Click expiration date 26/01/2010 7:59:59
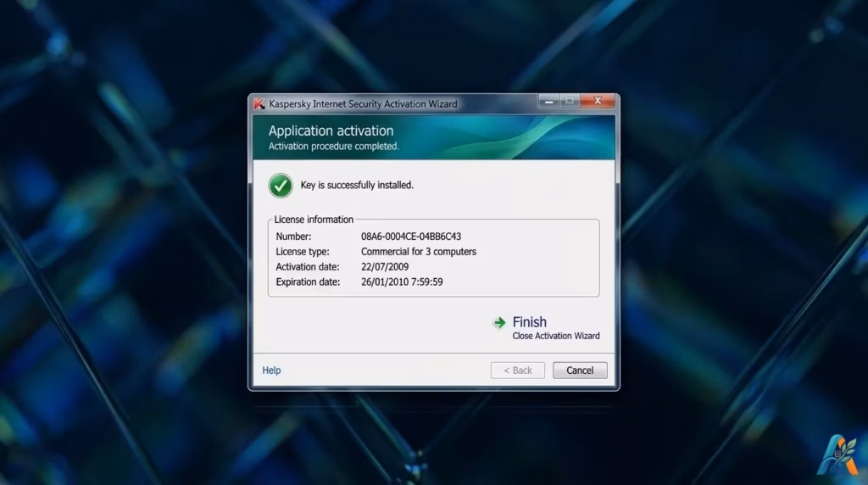The image size is (868, 485). point(402,282)
